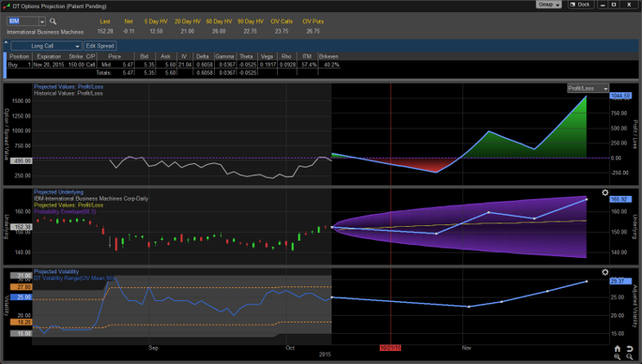Click the Projected Underlying legend text
The image size is (642, 364).
(59, 191)
